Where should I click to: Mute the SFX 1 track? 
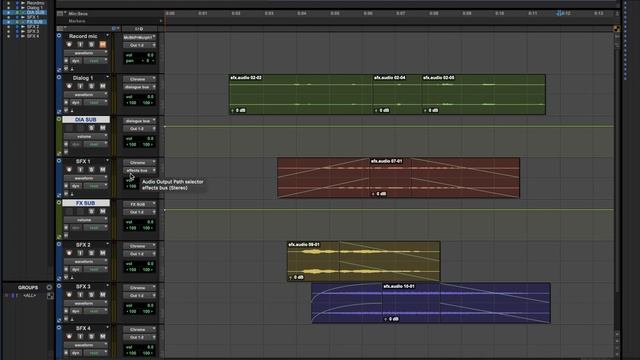pyautogui.click(x=102, y=170)
